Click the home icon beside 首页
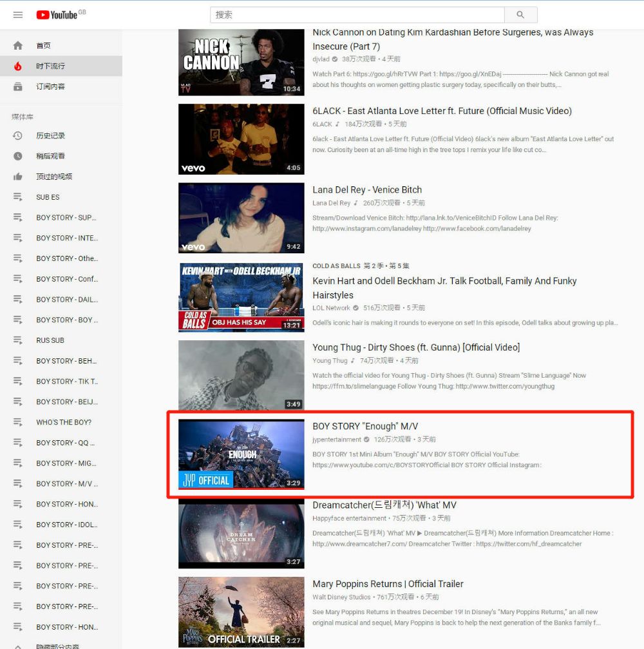 [18, 46]
